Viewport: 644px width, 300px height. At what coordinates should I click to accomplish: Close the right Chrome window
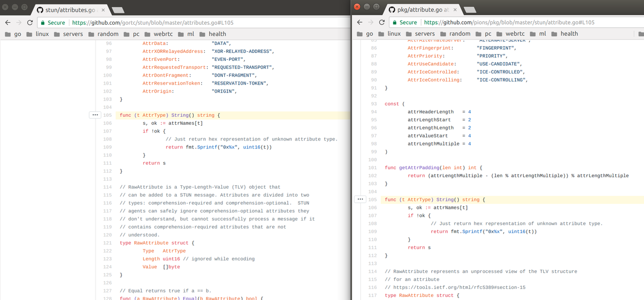[357, 7]
